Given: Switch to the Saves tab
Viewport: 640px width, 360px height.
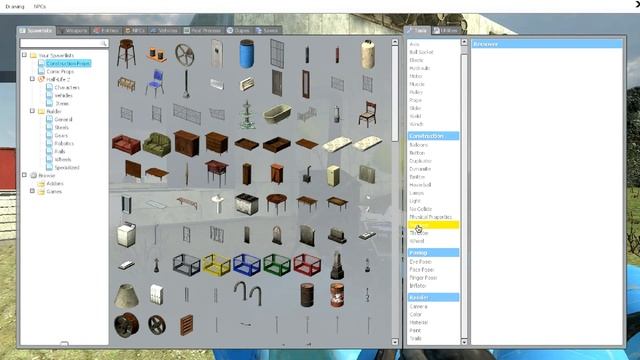Looking at the screenshot, I should click(x=267, y=30).
